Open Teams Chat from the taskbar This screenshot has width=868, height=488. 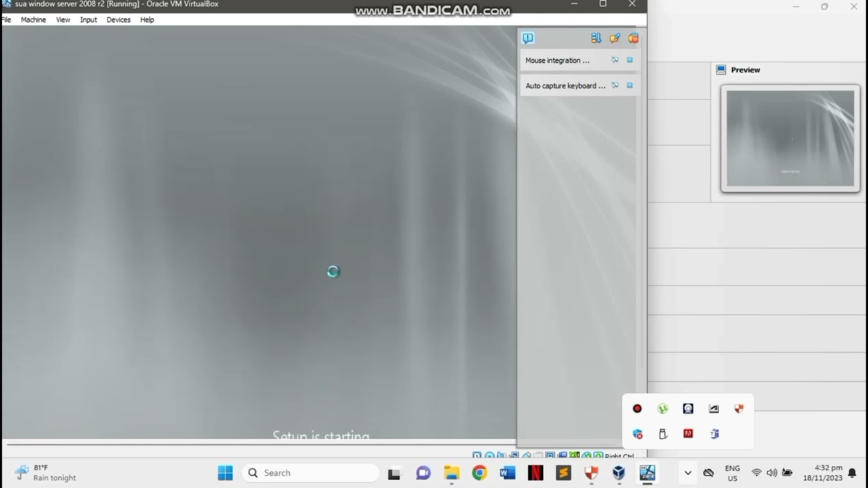pos(423,472)
